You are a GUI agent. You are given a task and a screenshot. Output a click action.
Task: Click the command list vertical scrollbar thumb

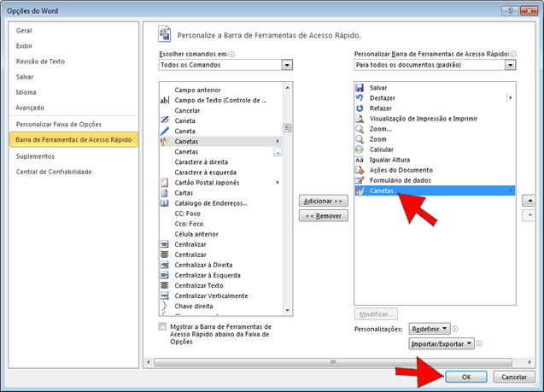287,127
